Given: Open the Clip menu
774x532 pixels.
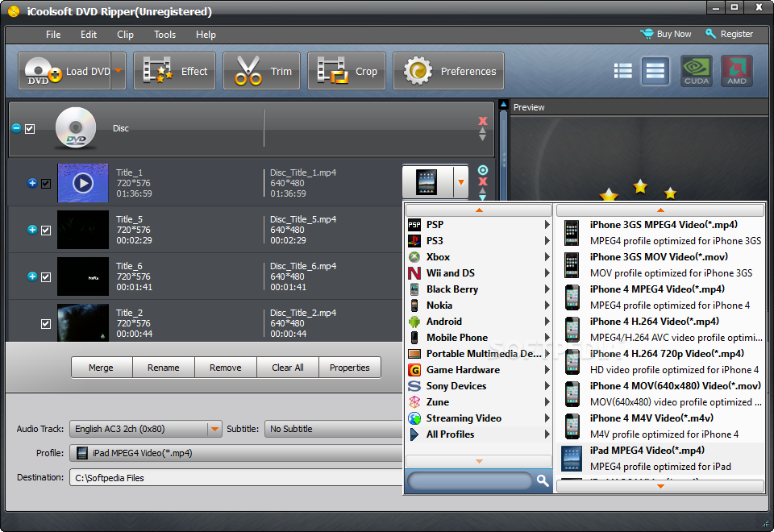Looking at the screenshot, I should click(x=126, y=35).
